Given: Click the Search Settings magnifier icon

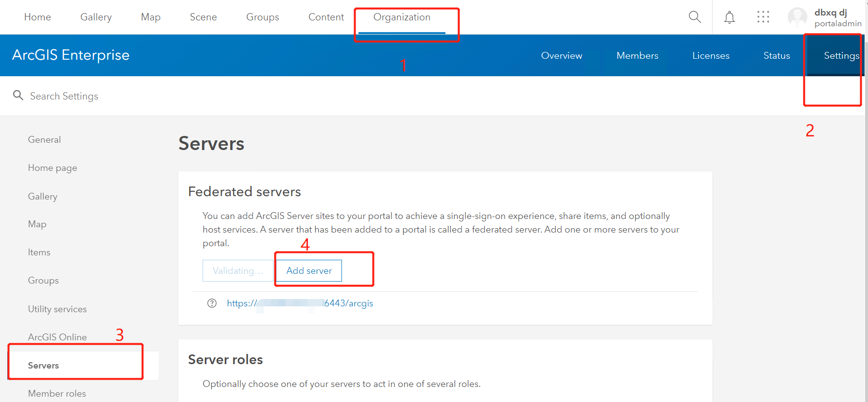Looking at the screenshot, I should click(x=18, y=95).
